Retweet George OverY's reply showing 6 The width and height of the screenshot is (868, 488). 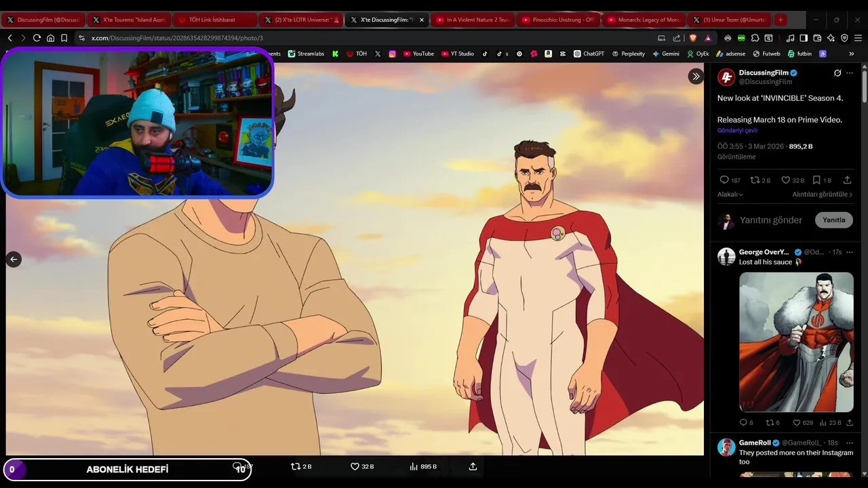click(x=772, y=423)
